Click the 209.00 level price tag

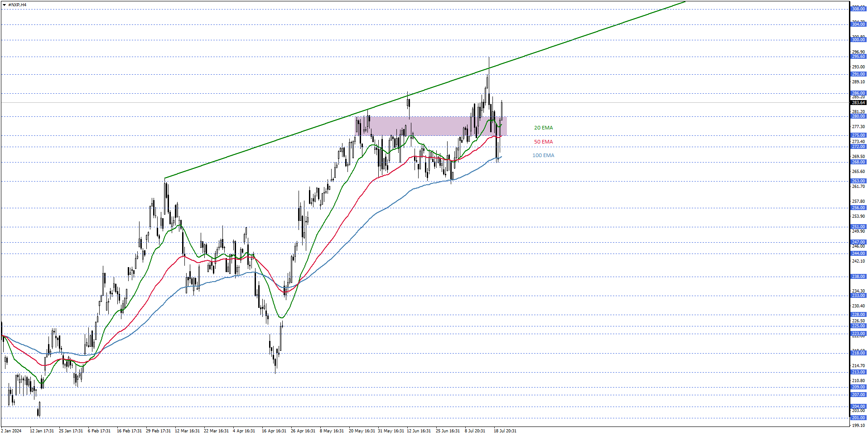click(858, 387)
